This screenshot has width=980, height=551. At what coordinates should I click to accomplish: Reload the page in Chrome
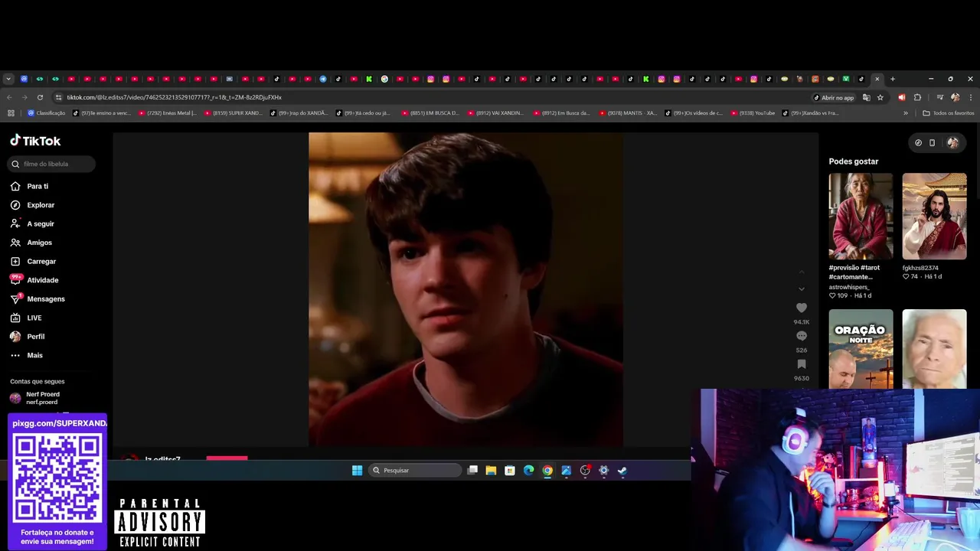coord(40,97)
